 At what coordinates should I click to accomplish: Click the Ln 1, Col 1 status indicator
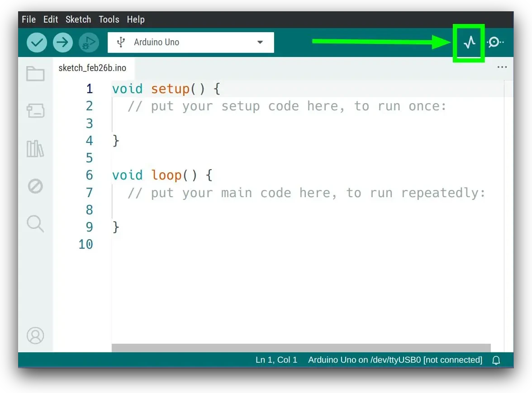tap(276, 360)
